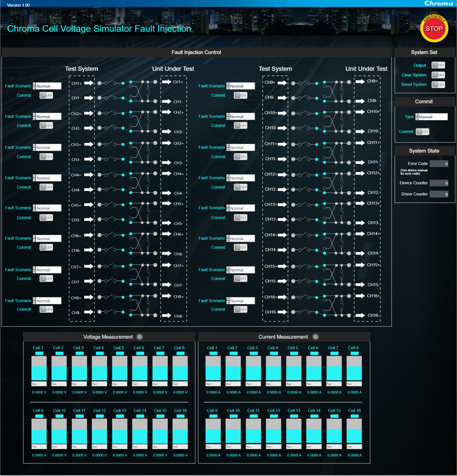Click the CH1+ Test System input arrow
This screenshot has height=476, width=457.
[89, 83]
